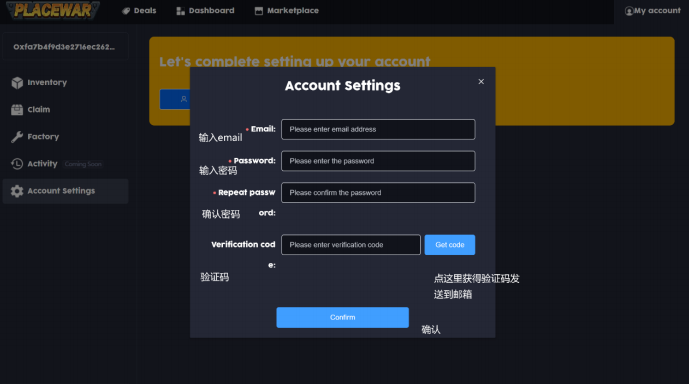Click the Marketplace store icon
The height and width of the screenshot is (384, 689).
259,11
